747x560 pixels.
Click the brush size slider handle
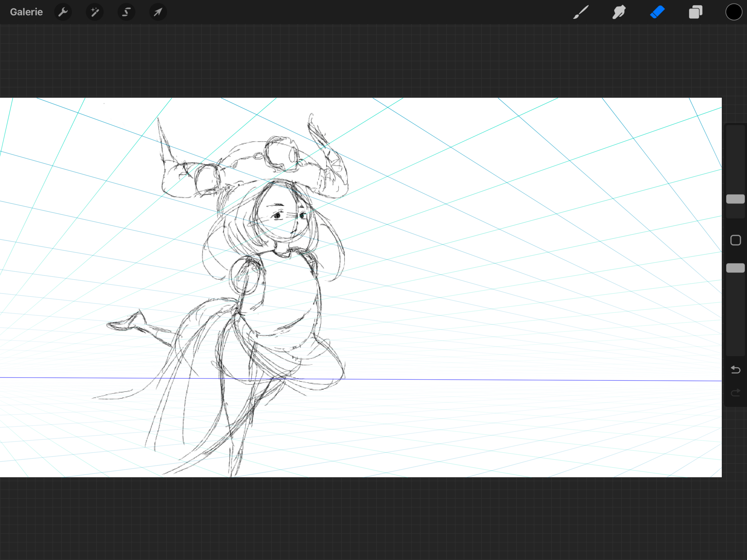(735, 199)
